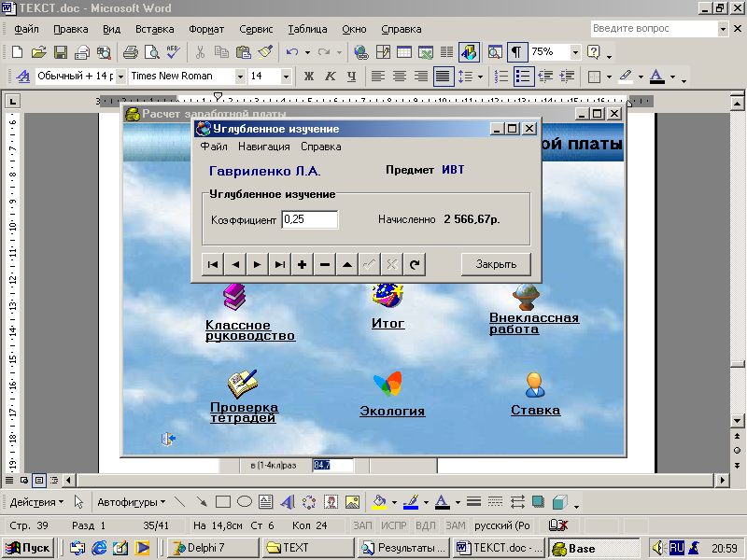Open the Columns layout icon

tap(447, 52)
